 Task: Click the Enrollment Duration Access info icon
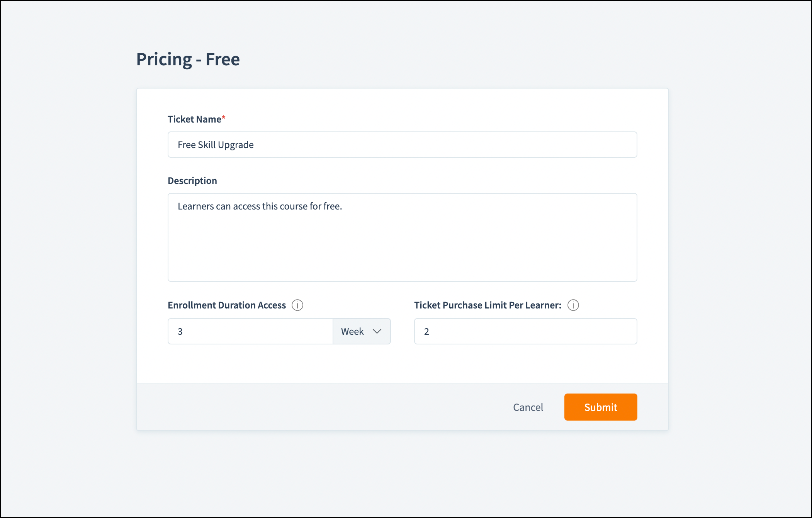click(x=297, y=305)
